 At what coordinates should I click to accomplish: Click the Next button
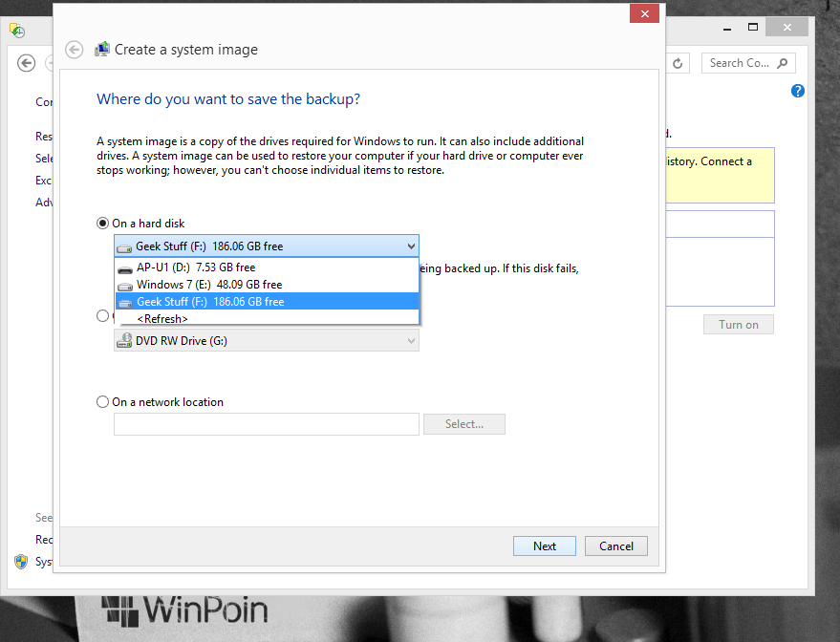pos(544,546)
